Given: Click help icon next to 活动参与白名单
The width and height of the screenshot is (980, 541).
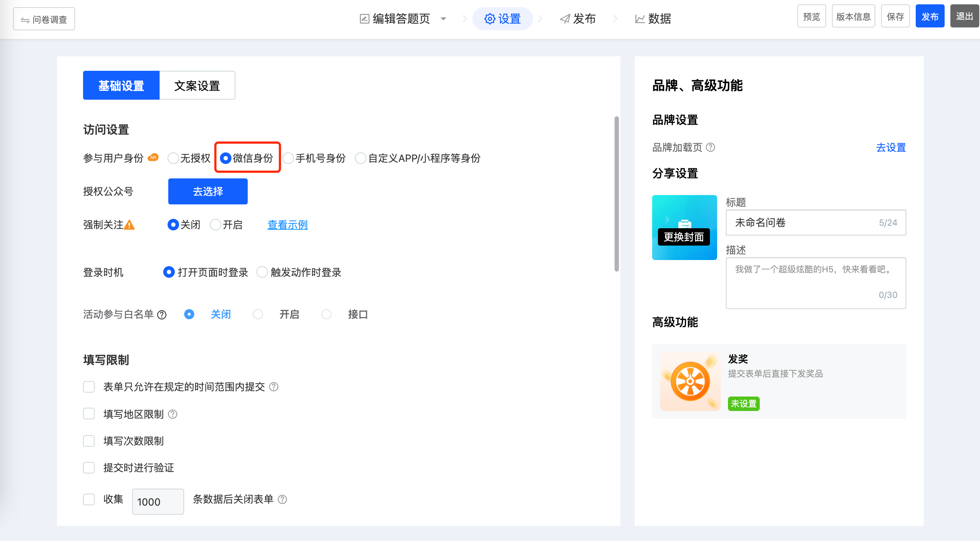Looking at the screenshot, I should click(162, 315).
